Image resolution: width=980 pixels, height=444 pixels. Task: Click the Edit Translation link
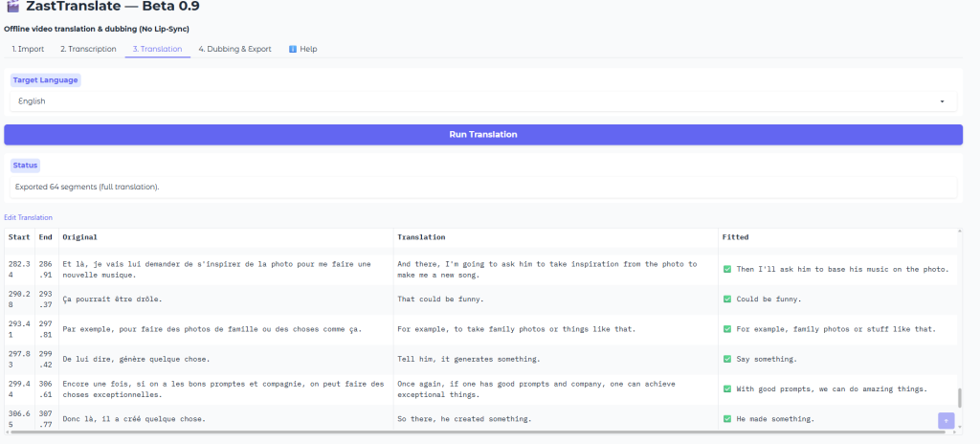coord(28,218)
